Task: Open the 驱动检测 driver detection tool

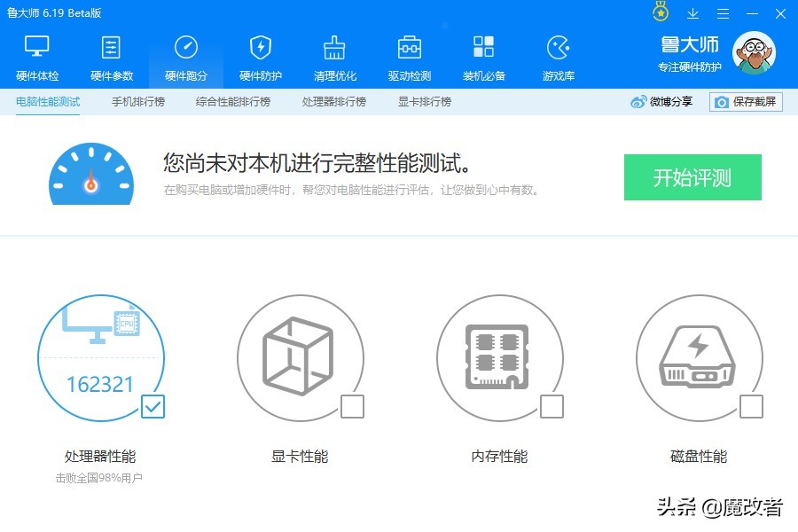Action: coord(409,55)
